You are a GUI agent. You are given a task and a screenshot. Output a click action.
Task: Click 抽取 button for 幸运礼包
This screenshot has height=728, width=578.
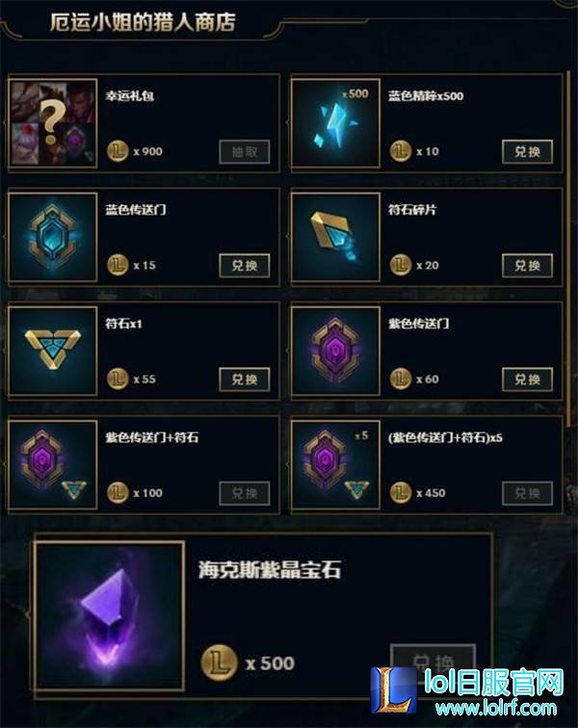pyautogui.click(x=245, y=152)
